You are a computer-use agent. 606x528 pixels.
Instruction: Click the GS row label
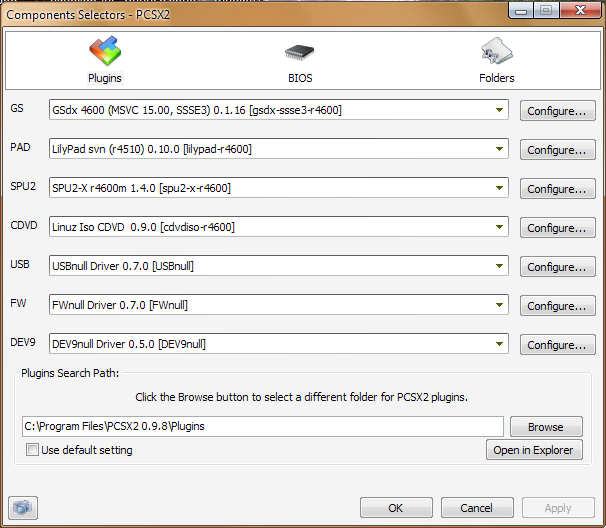[17, 108]
